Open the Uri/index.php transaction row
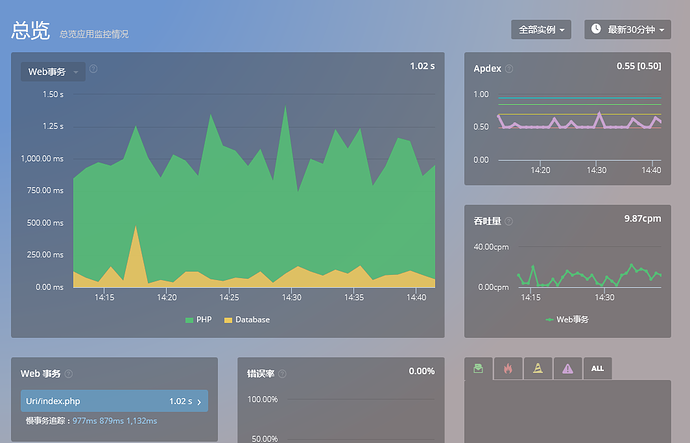This screenshot has height=443, width=690. pyautogui.click(x=114, y=401)
